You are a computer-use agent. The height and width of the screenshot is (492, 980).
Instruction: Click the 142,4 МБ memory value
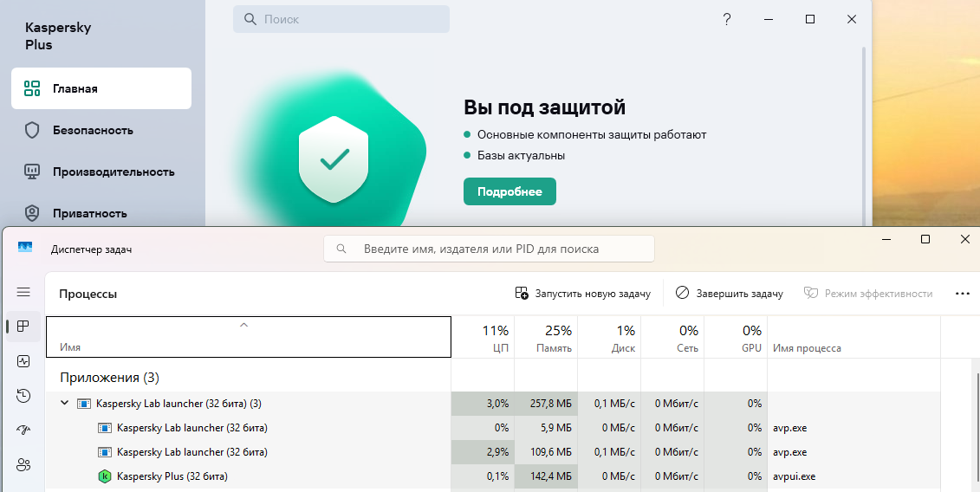[550, 476]
